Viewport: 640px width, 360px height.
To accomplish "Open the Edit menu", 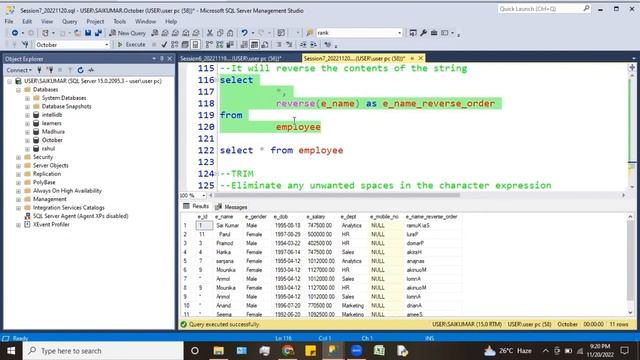I will point(27,21).
